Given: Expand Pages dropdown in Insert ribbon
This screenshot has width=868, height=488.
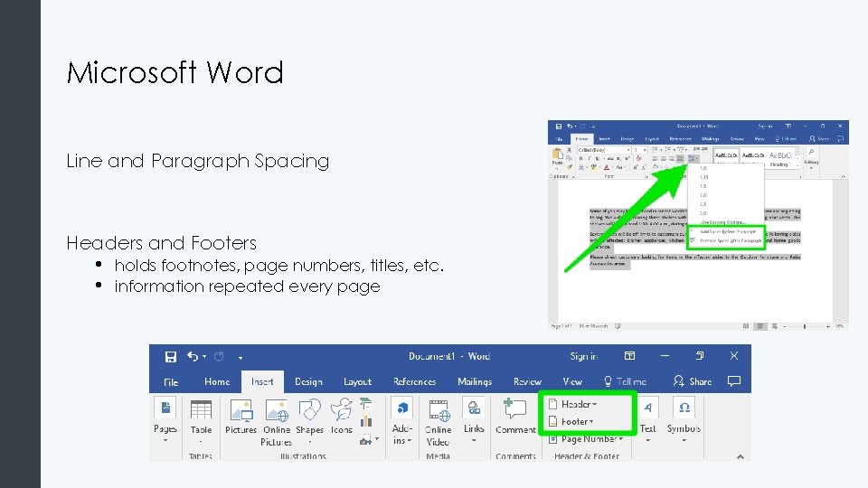Looking at the screenshot, I should 165,420.
